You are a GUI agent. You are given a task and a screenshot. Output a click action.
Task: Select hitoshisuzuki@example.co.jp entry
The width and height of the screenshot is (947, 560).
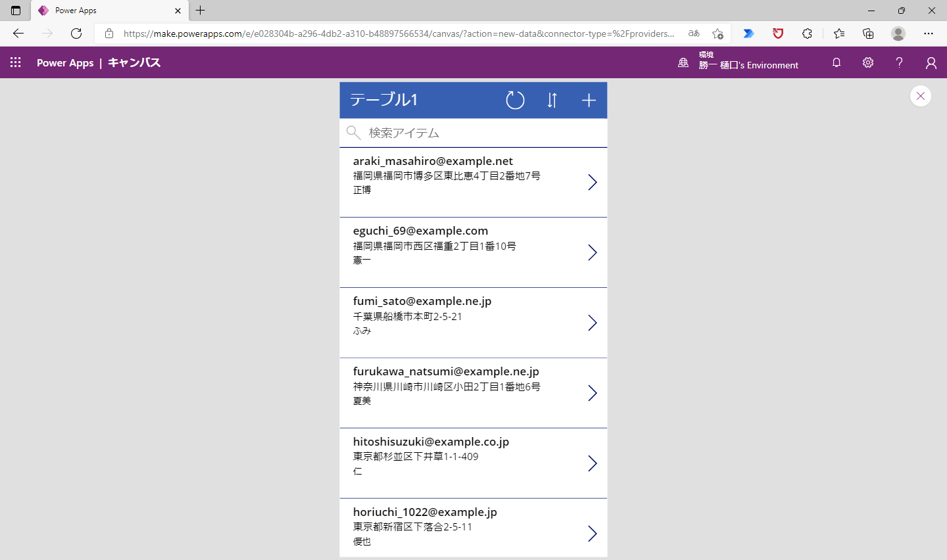431,442
